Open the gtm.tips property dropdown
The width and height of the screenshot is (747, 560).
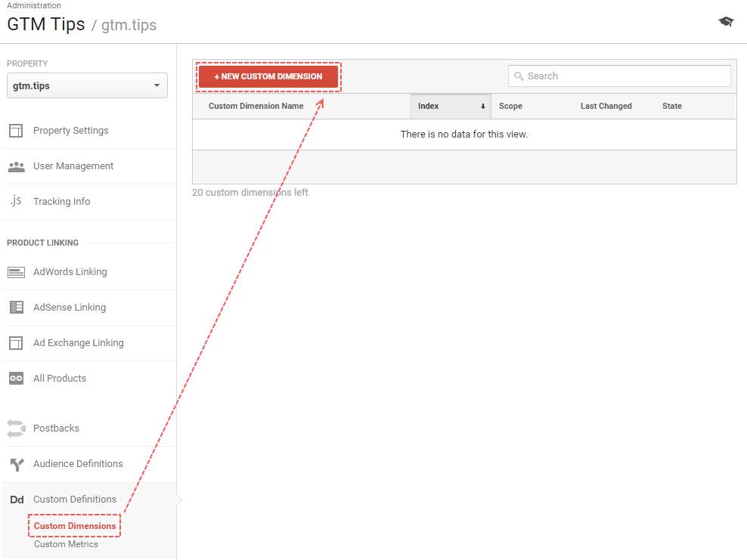(87, 85)
